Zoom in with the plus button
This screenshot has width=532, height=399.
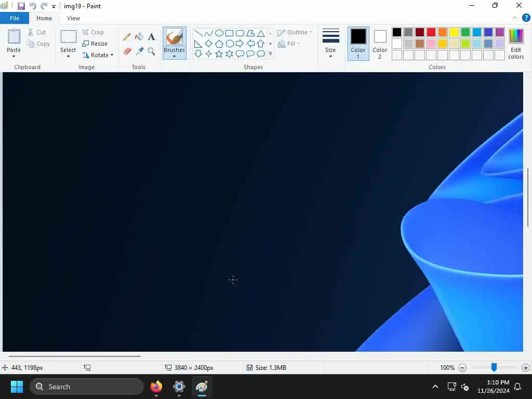(526, 368)
